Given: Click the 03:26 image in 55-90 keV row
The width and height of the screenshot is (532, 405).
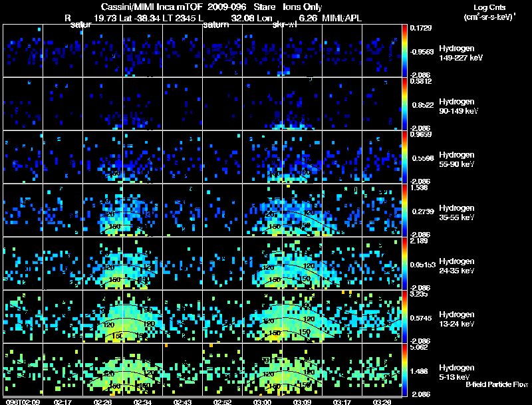Looking at the screenshot, I should [x=382, y=158].
